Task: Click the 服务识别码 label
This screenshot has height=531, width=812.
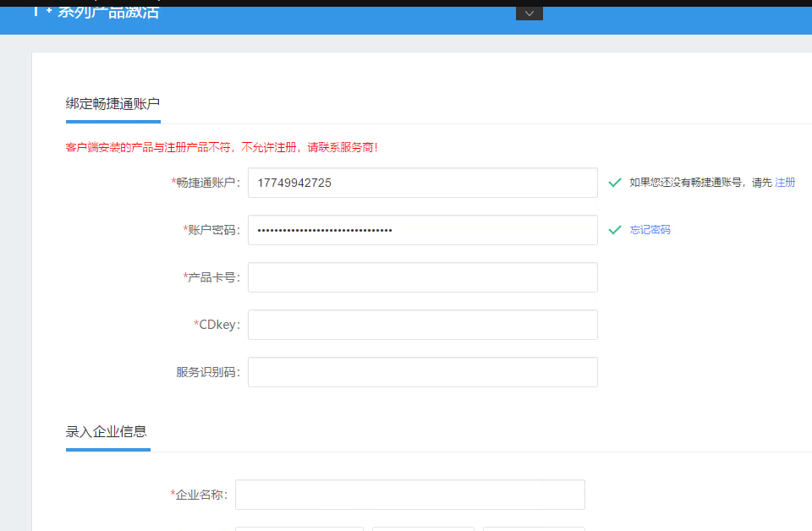Action: [208, 372]
